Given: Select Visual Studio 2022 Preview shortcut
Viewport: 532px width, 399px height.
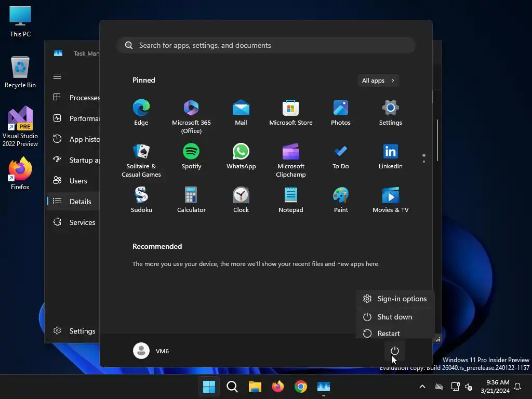Looking at the screenshot, I should 20,126.
